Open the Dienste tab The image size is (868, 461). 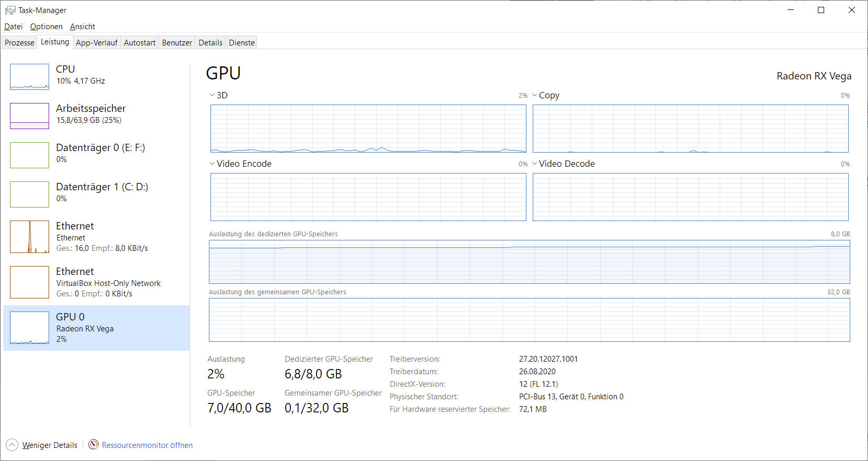[x=242, y=43]
